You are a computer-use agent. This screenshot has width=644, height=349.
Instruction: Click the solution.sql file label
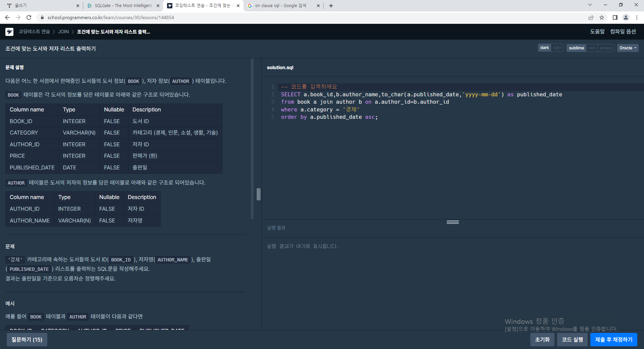pyautogui.click(x=280, y=67)
